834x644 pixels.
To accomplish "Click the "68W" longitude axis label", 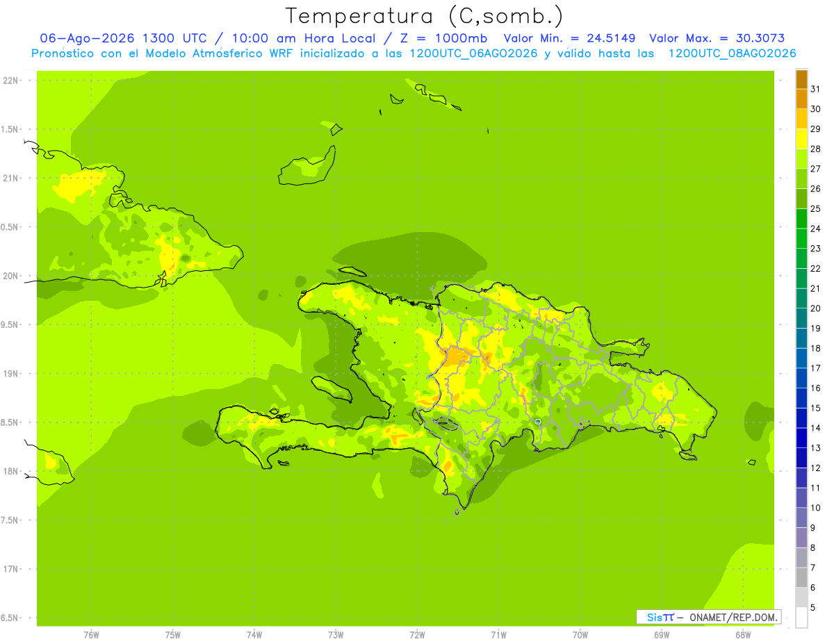I will (x=743, y=635).
